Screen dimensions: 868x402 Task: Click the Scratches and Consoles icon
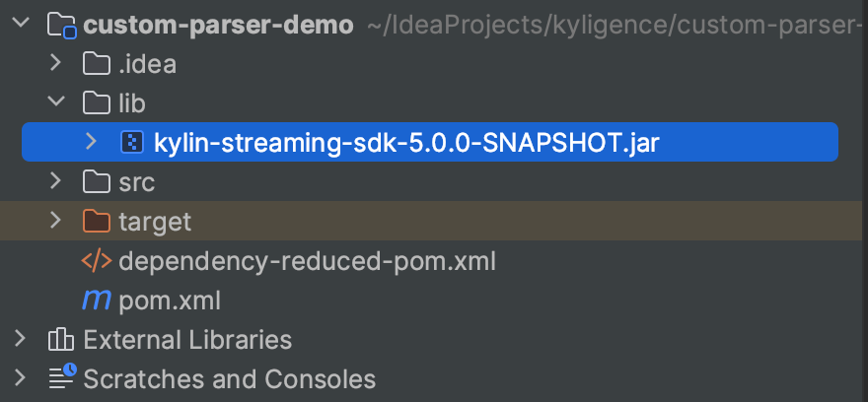point(61,378)
